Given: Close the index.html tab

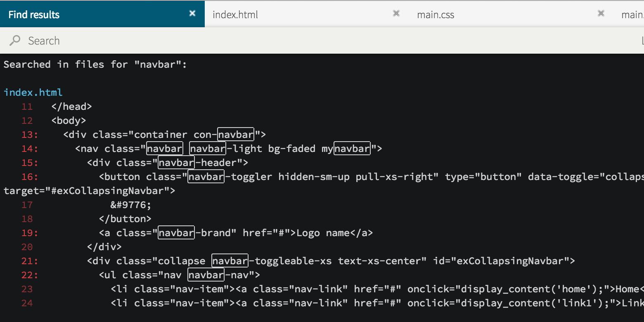Looking at the screenshot, I should click(x=396, y=13).
